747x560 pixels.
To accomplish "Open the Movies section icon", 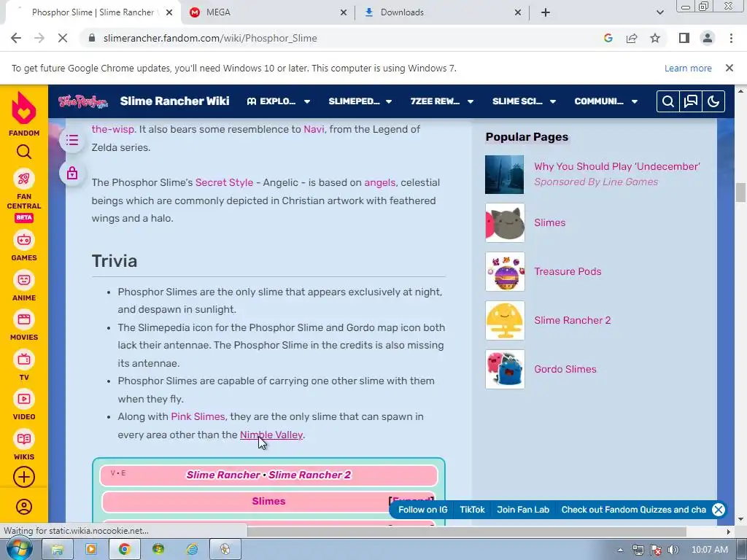I will point(24,319).
